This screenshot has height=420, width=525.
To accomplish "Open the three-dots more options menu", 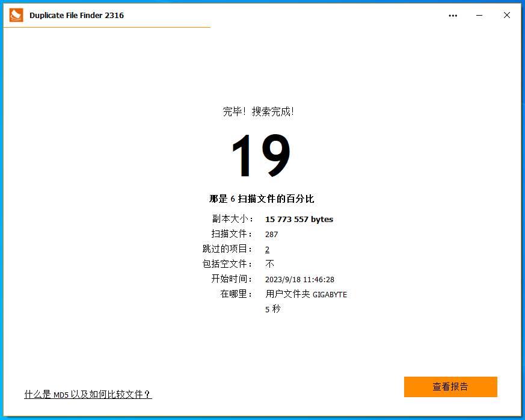I will click(x=453, y=16).
